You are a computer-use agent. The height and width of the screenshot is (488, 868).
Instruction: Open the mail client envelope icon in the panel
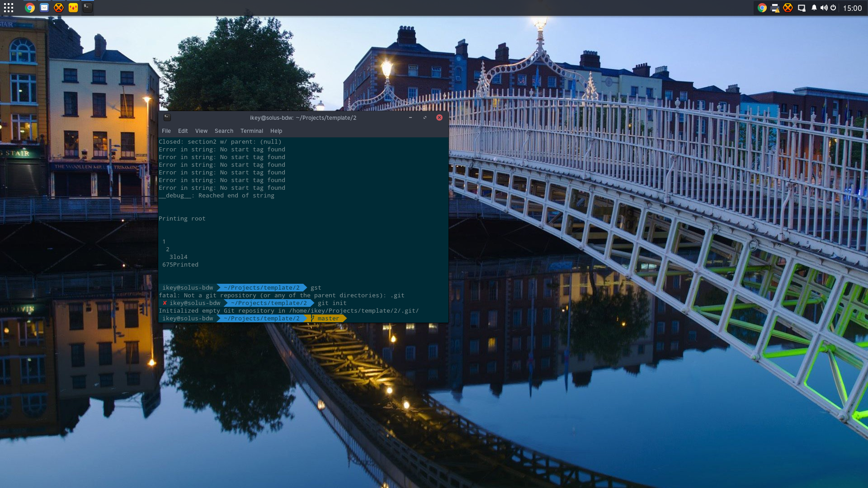click(44, 8)
